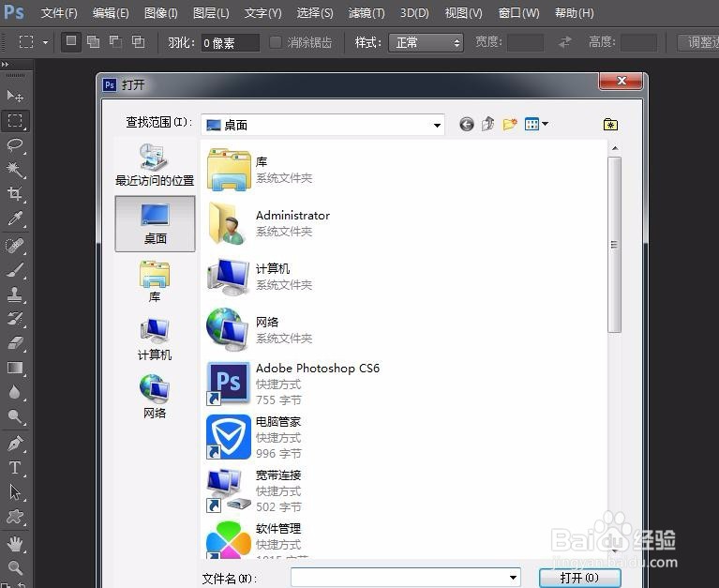
Task: Select the Eraser tool
Action: point(15,343)
